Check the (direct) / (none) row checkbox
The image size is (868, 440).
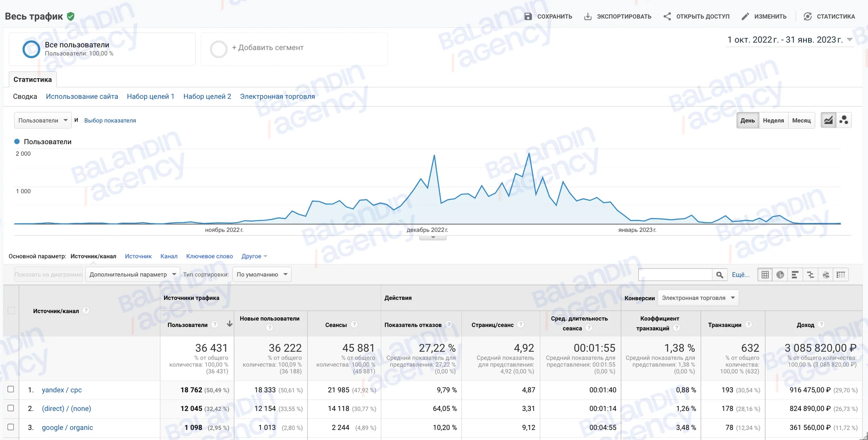pos(11,408)
